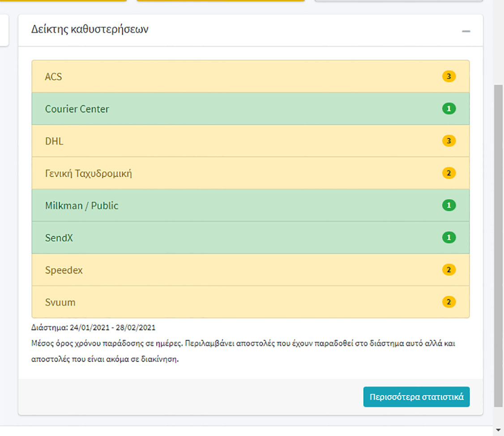Select the Milkman / Public row
504x436 pixels.
[x=250, y=205]
